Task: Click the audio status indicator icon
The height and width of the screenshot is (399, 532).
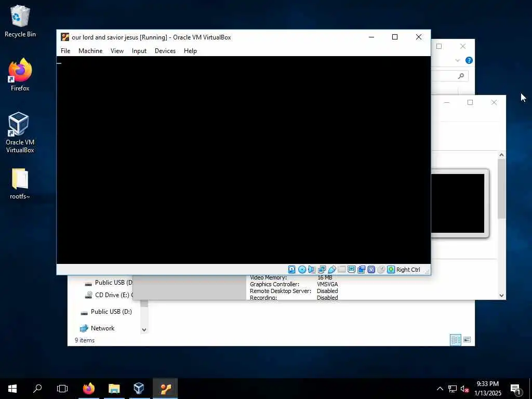Action: click(x=312, y=270)
